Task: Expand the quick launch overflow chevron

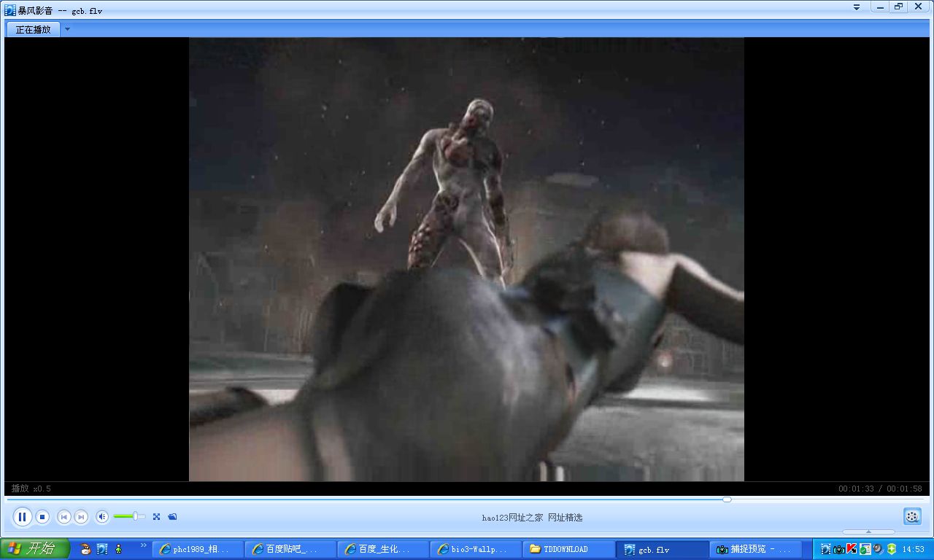Action: click(144, 545)
